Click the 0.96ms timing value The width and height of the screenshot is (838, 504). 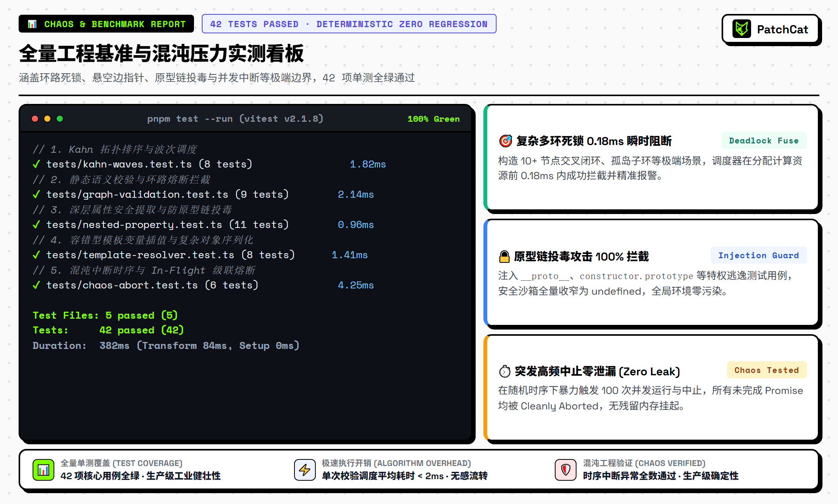(356, 224)
